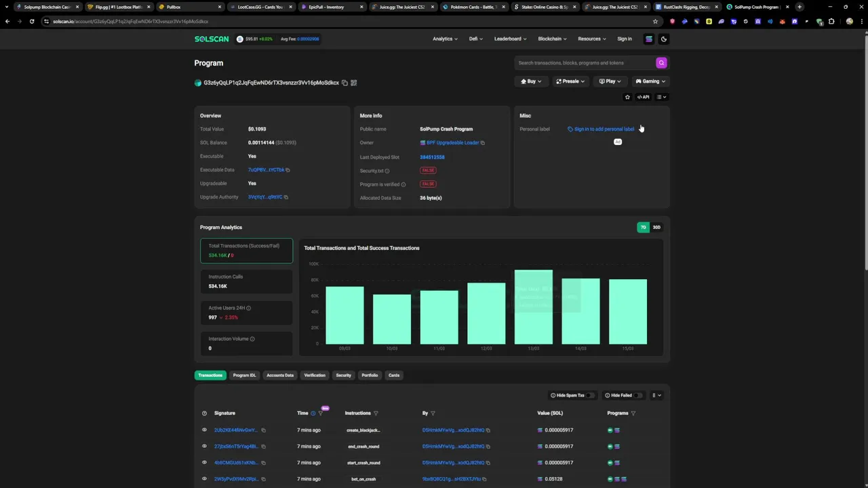This screenshot has height=488, width=868.
Task: Preview transaction 27jbxS6nTSrYag4B with eye icon
Action: 204,446
